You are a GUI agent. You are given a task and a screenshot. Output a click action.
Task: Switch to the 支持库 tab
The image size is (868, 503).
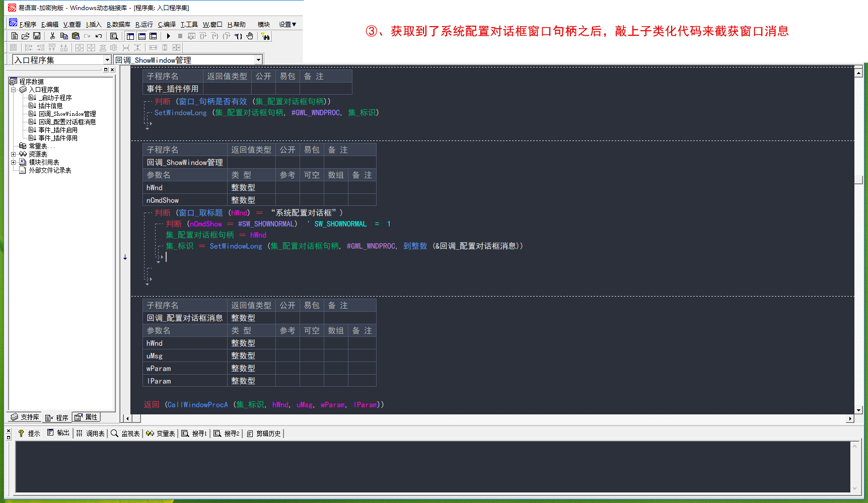(25, 417)
